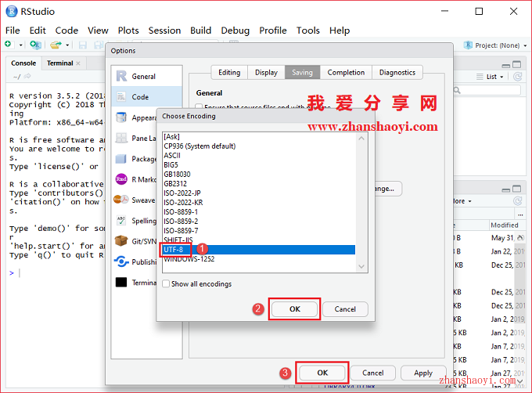Switch to the Diagnostics tab
Screen dimensions: 532x393
(397, 72)
